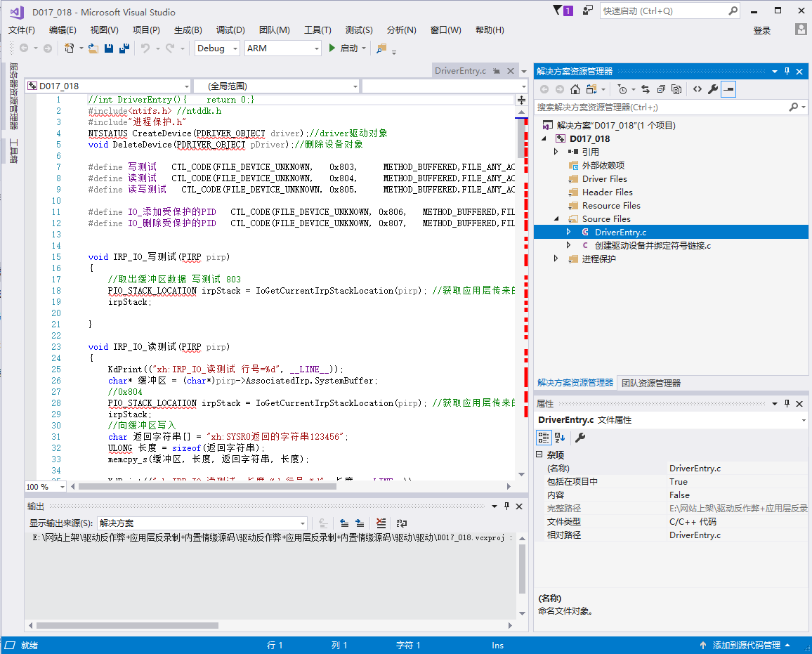This screenshot has height=654, width=812.
Task: Click 登录 to sign in
Action: pyautogui.click(x=762, y=30)
